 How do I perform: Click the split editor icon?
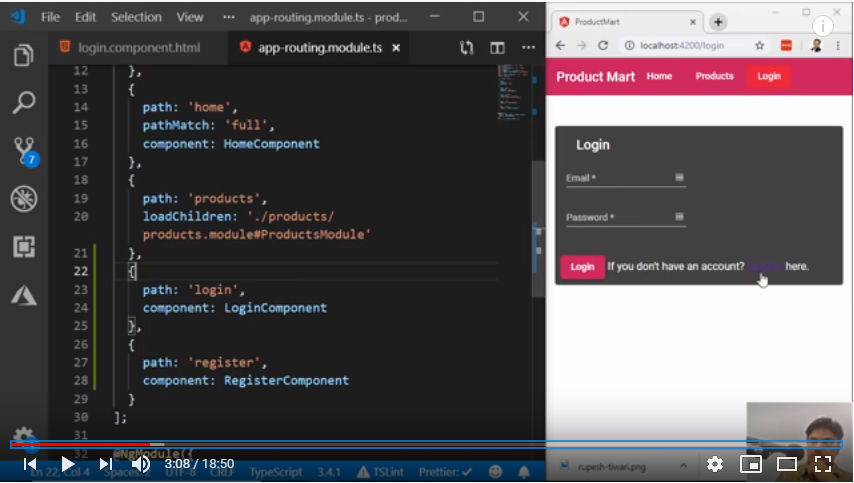click(x=497, y=47)
